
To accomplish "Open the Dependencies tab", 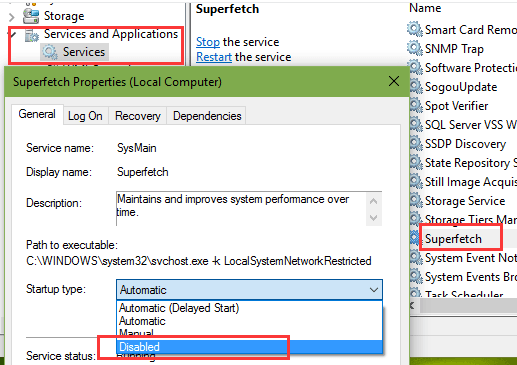I will 207,116.
